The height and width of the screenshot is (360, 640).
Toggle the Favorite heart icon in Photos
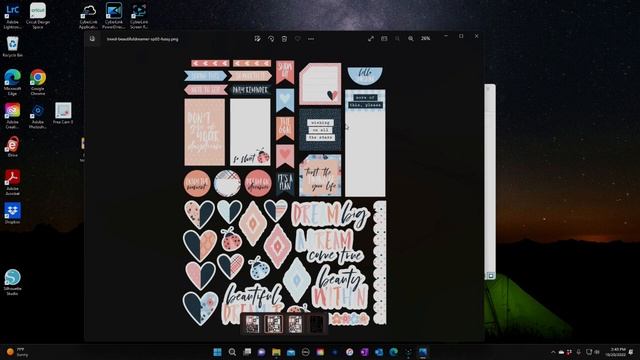coord(298,39)
